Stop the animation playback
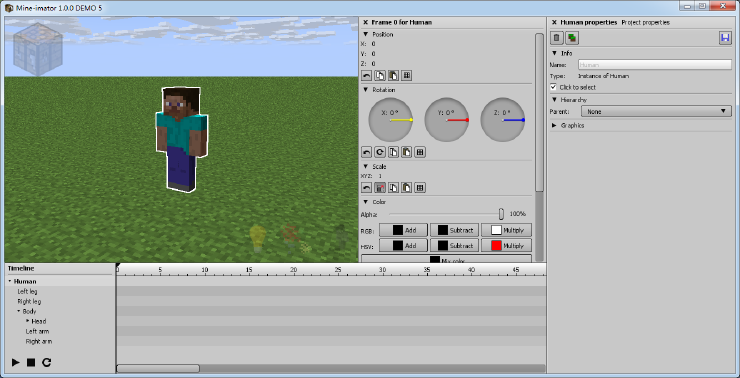 tap(31, 362)
